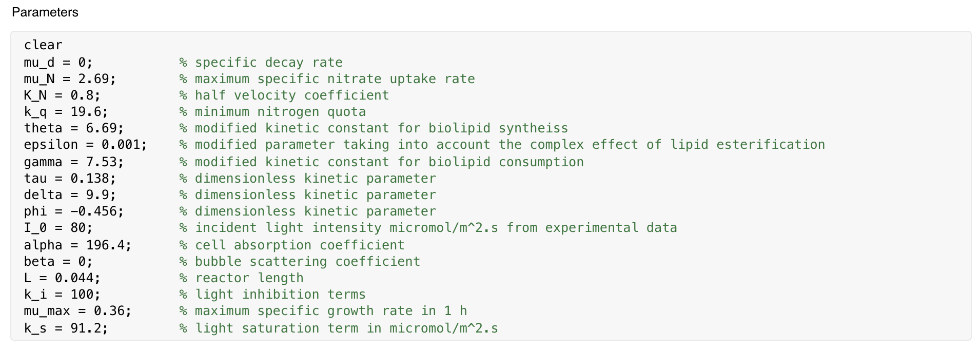Select the mu_N = 2.69 code line
Viewport: 980px width, 351px height.
[70, 79]
